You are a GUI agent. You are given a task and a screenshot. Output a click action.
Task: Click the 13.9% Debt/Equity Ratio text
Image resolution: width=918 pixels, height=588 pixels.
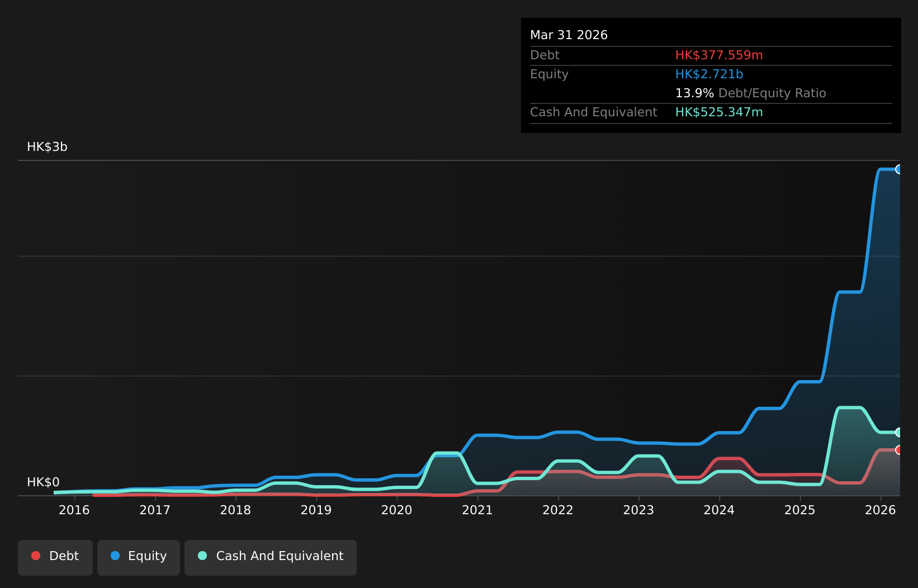tap(750, 93)
